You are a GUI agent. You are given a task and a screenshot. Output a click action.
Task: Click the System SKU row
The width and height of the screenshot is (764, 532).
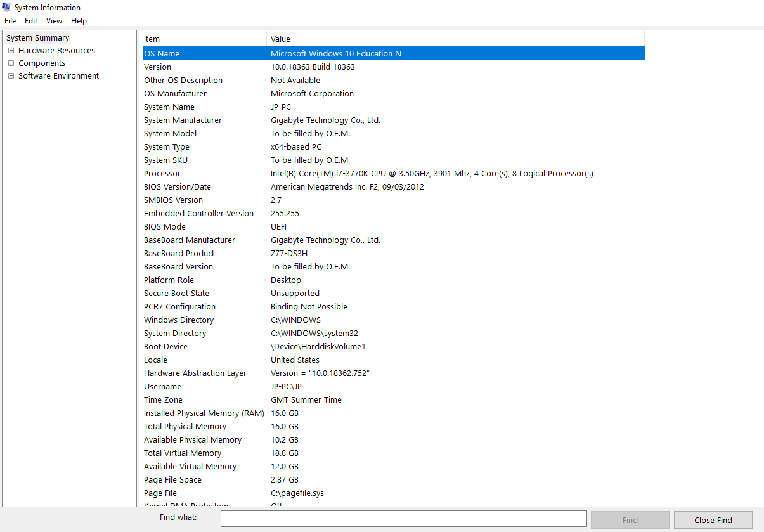[x=393, y=160]
